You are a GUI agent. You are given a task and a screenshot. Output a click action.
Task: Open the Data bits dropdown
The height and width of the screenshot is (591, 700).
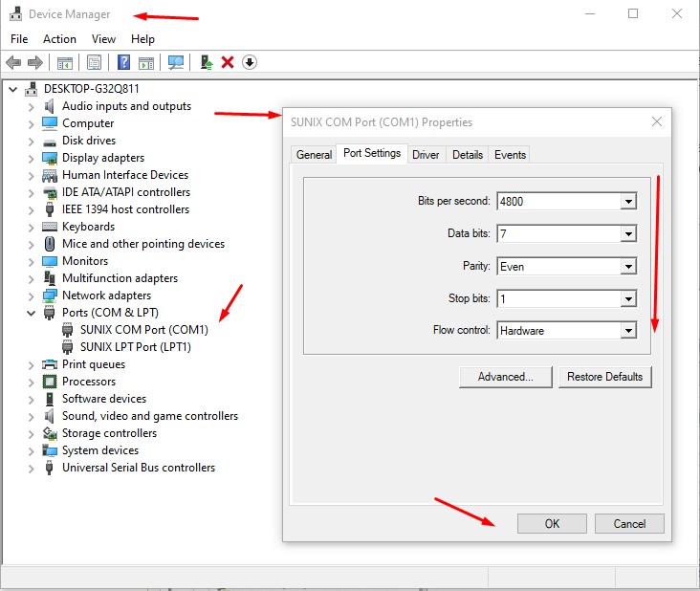(x=628, y=234)
